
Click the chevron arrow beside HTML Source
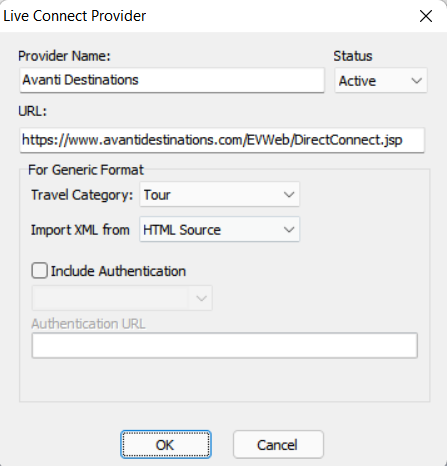(289, 230)
